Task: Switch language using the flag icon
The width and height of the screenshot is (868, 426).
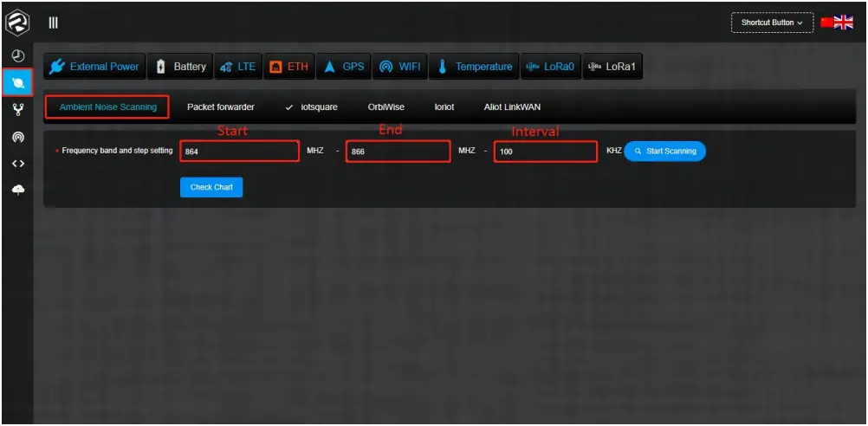Action: pos(837,23)
